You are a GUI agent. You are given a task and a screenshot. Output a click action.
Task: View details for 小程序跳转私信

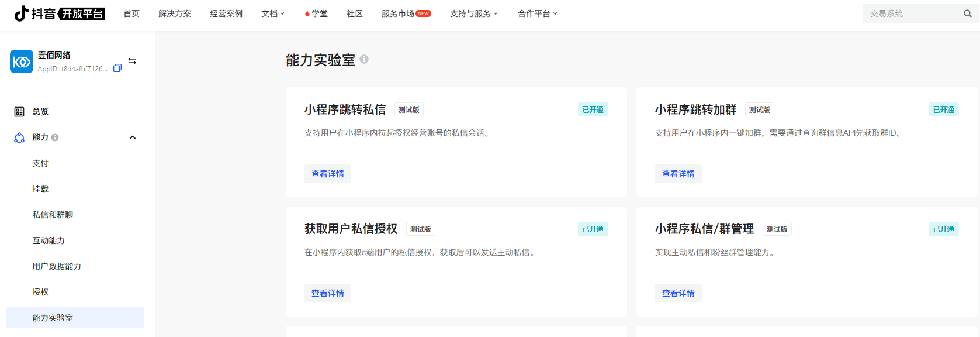(x=327, y=174)
